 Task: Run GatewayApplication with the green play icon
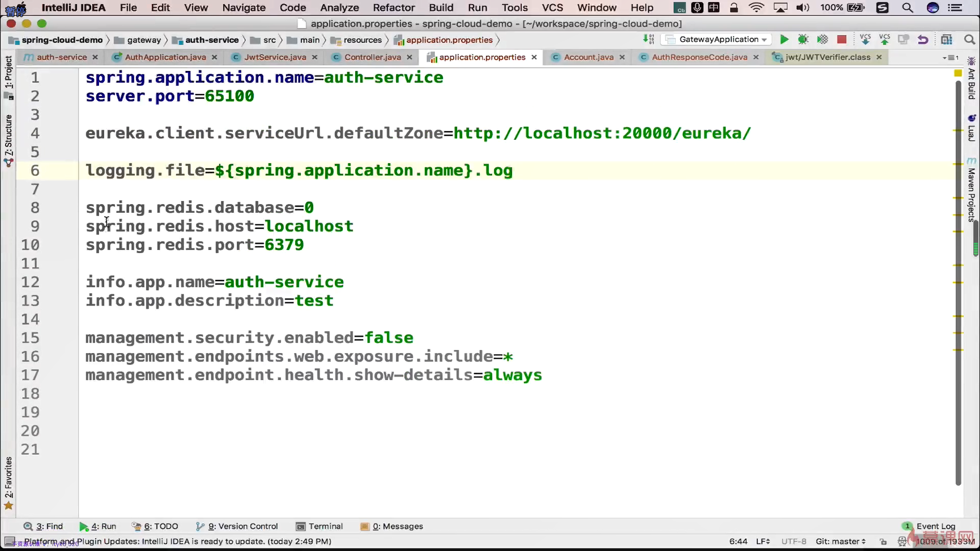click(785, 40)
